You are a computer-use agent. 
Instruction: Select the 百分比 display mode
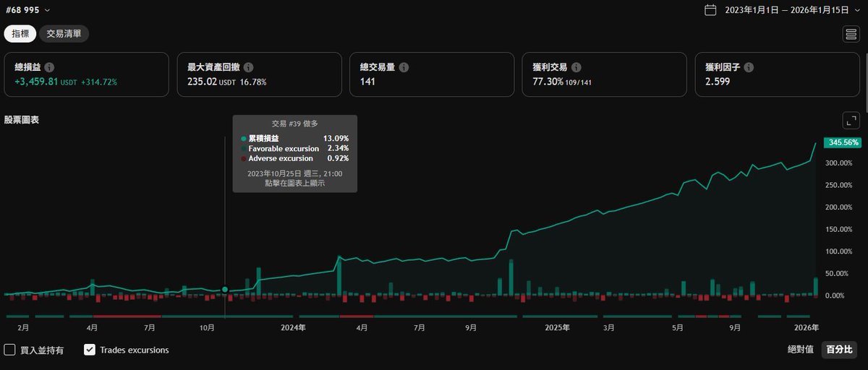tap(839, 350)
